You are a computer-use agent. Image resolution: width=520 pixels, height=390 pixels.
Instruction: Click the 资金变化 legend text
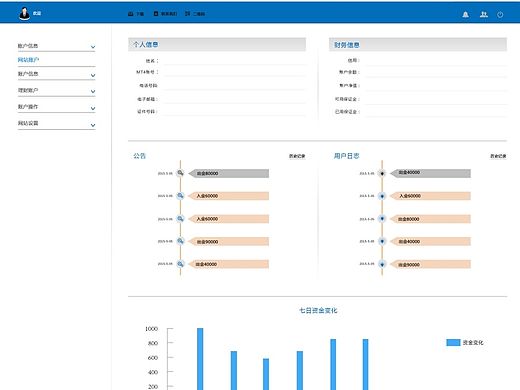(x=473, y=342)
